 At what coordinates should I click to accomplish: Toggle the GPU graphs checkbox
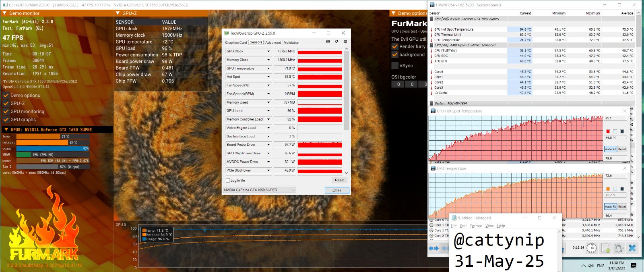coord(6,120)
